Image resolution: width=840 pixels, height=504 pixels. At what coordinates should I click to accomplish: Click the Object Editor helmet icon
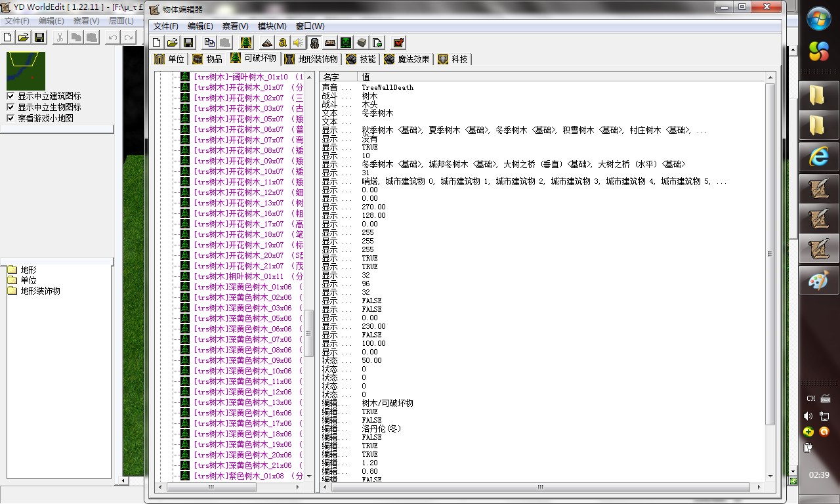314,43
